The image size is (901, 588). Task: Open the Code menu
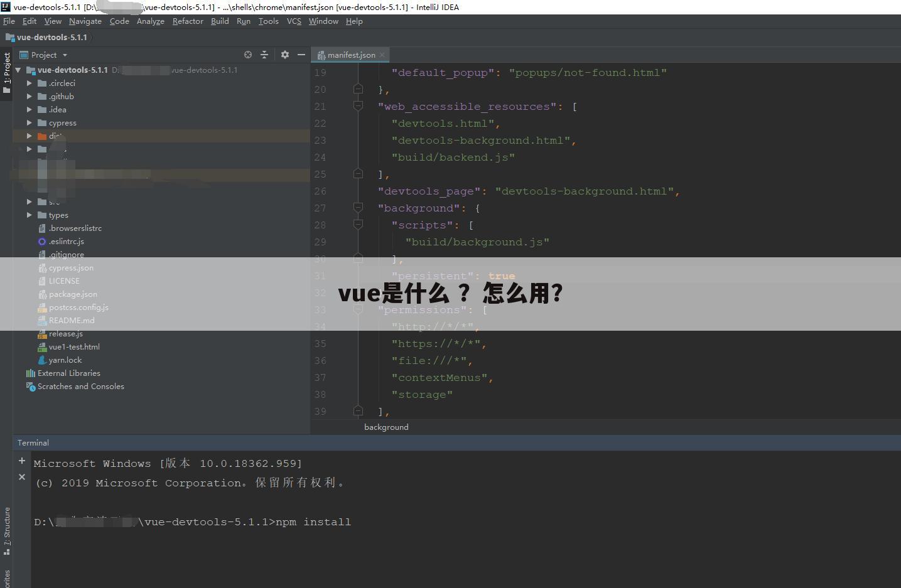119,21
